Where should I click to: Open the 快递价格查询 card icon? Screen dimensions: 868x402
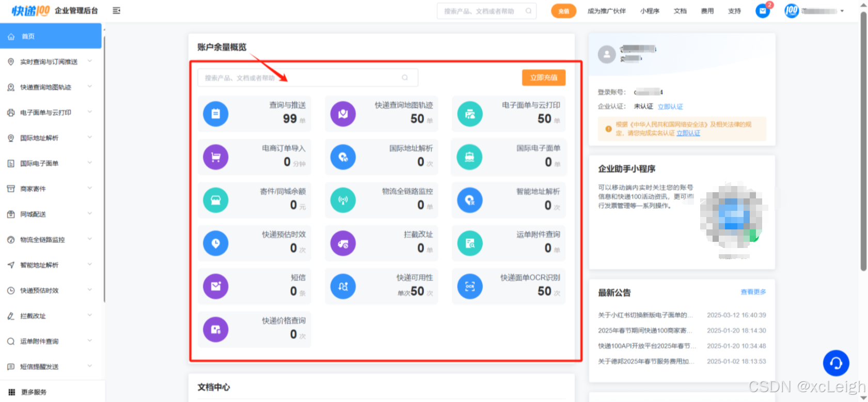pos(216,330)
